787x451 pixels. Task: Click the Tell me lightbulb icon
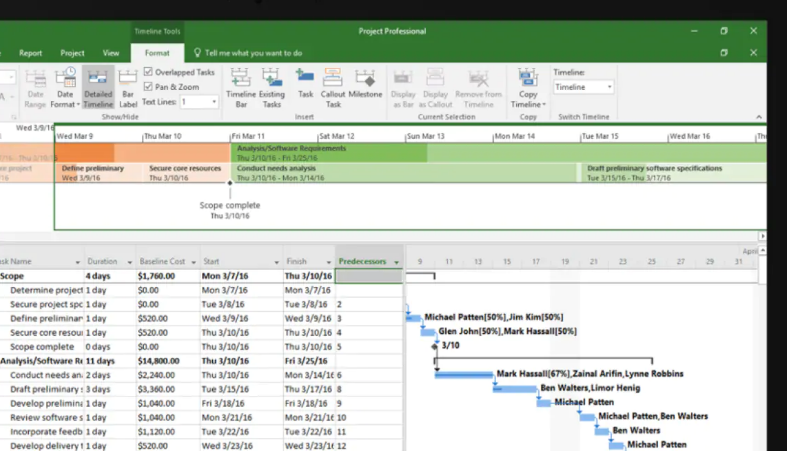click(x=197, y=53)
